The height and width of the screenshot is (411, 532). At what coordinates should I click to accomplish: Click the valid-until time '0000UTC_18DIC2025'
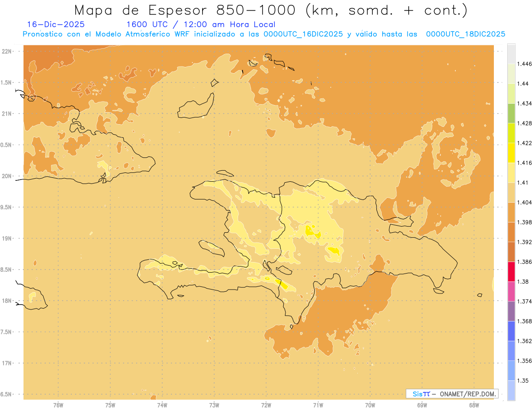pos(465,34)
